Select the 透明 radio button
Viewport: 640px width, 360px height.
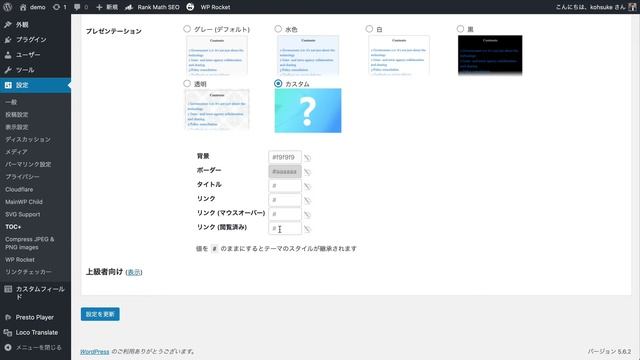click(187, 83)
